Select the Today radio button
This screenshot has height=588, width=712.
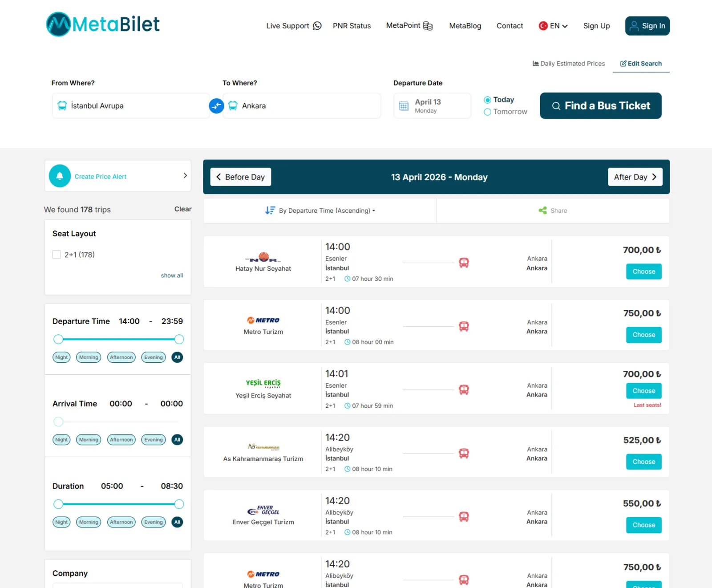[487, 99]
